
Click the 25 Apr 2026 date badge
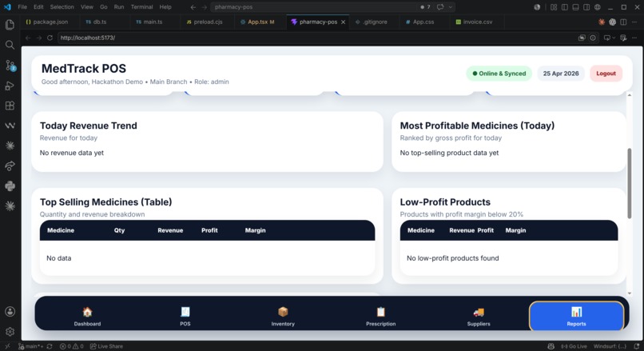pos(561,74)
